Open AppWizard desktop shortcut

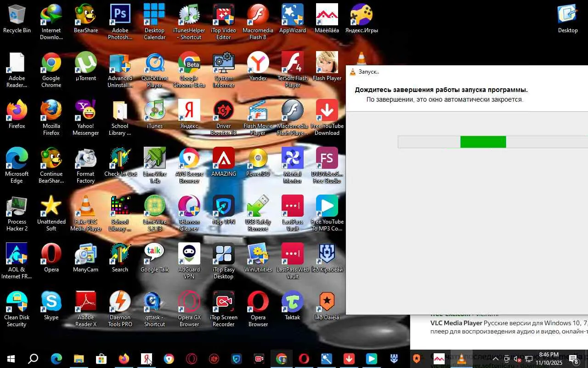coord(293,19)
